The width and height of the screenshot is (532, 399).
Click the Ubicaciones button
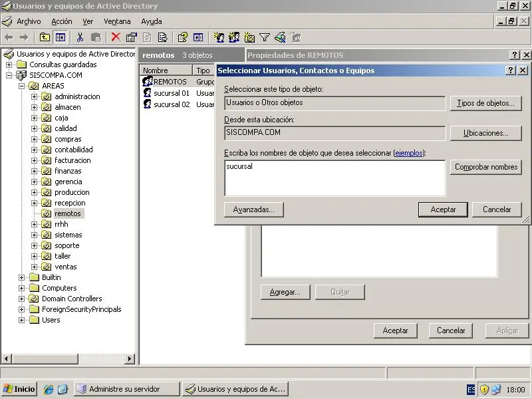coord(485,133)
